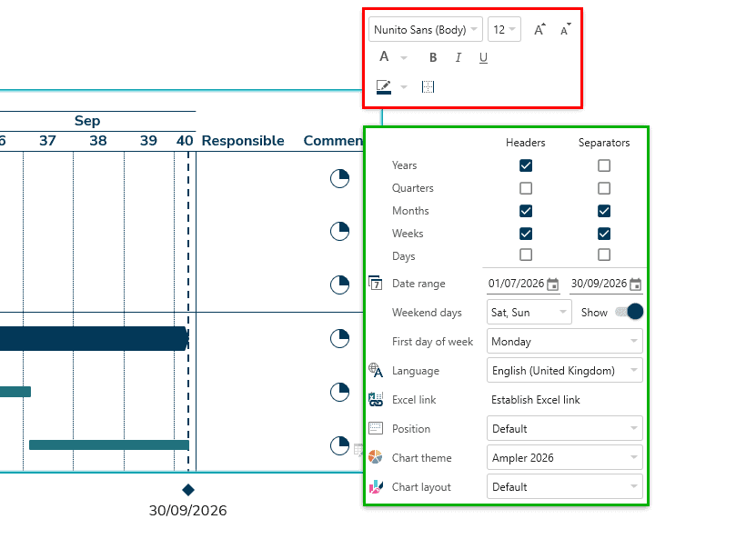
Task: Select week 38 header in chart
Action: point(98,141)
